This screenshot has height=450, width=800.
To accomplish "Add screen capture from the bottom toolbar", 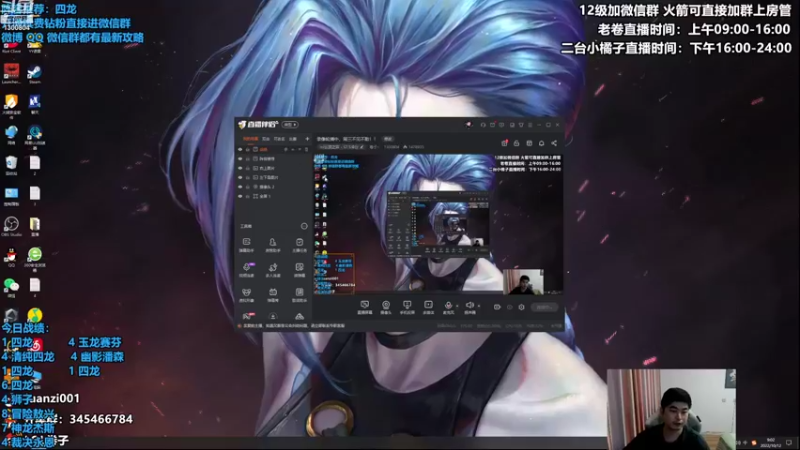I will (x=365, y=307).
